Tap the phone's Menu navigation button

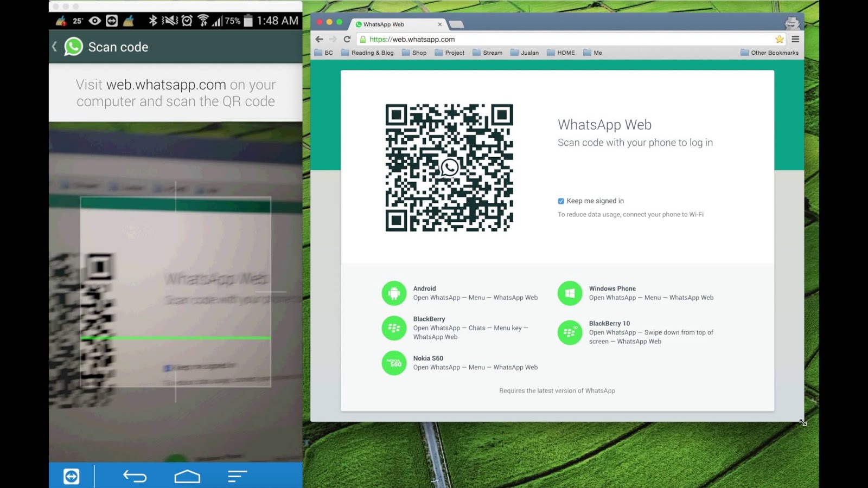(x=237, y=476)
